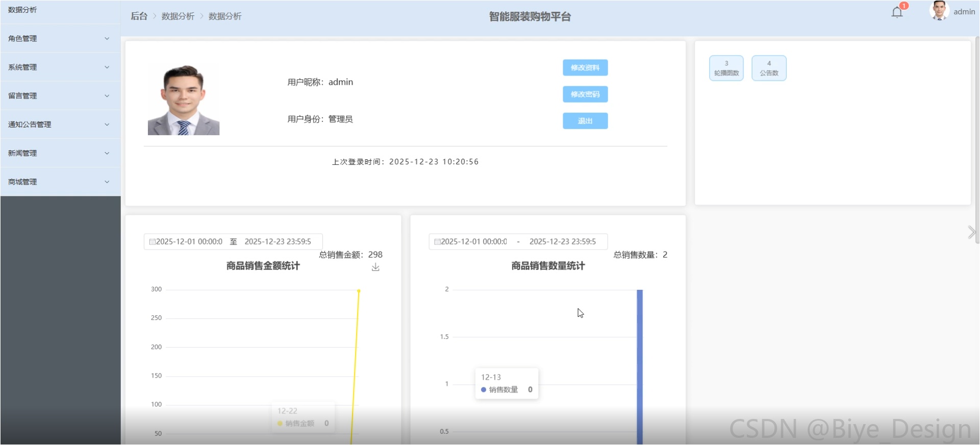Open the notification bell icon
This screenshot has width=980, height=445.
click(897, 12)
